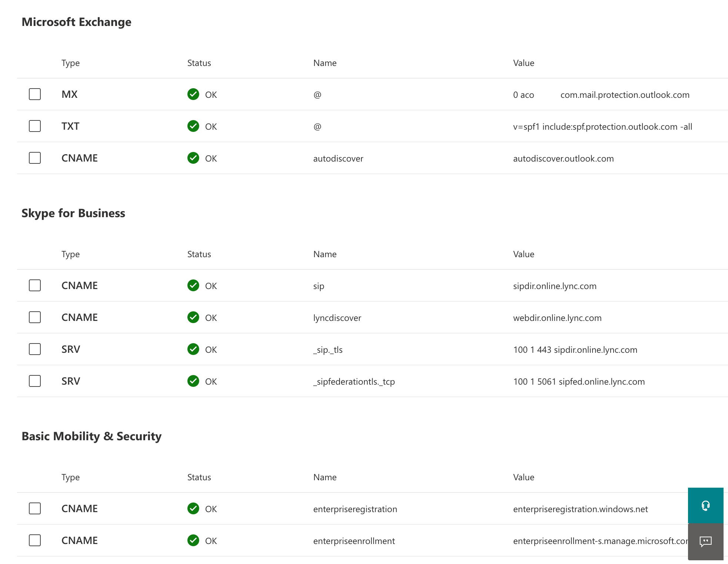
Task: Click the Type column header in Microsoft Exchange
Action: coord(70,63)
